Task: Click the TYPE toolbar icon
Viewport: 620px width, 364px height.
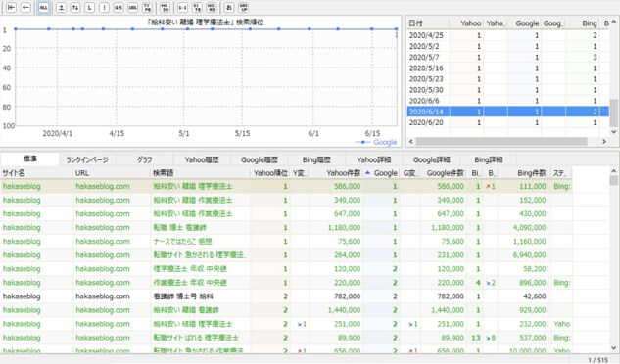Action: pyautogui.click(x=147, y=8)
